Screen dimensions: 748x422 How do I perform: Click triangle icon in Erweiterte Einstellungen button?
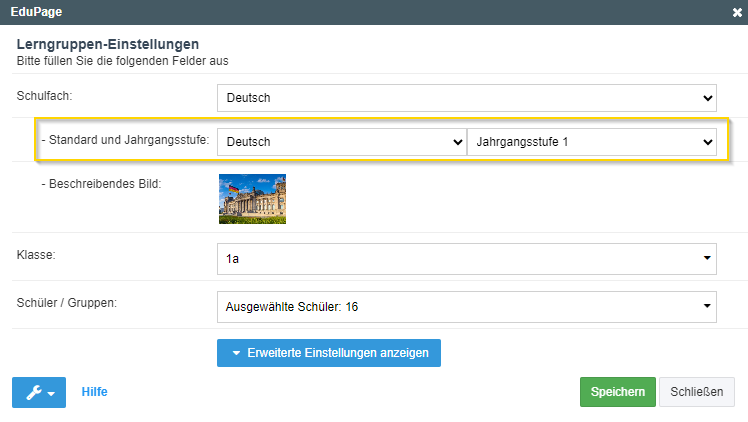[x=236, y=353]
